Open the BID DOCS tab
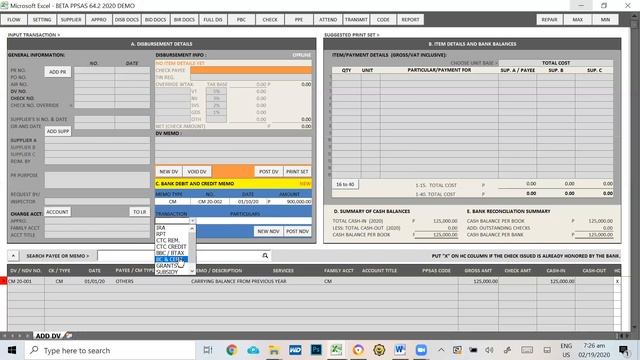Viewport: 640px width, 360px height. (x=156, y=20)
